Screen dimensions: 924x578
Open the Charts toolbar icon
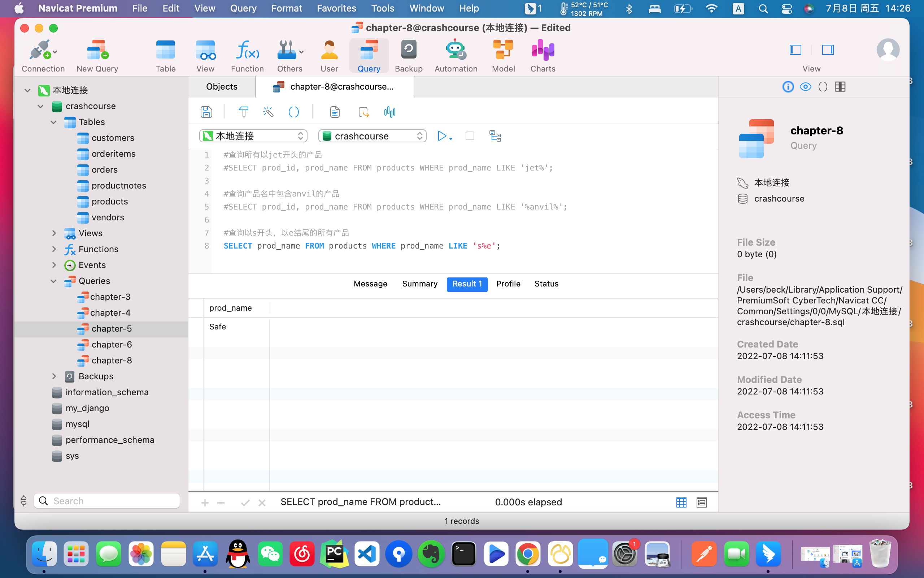coord(543,56)
